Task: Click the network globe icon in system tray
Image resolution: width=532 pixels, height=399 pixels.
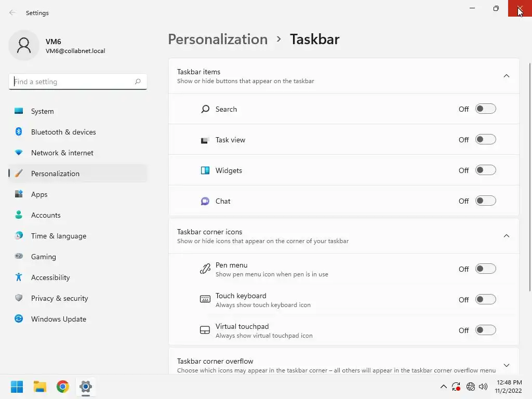Action: (471, 387)
